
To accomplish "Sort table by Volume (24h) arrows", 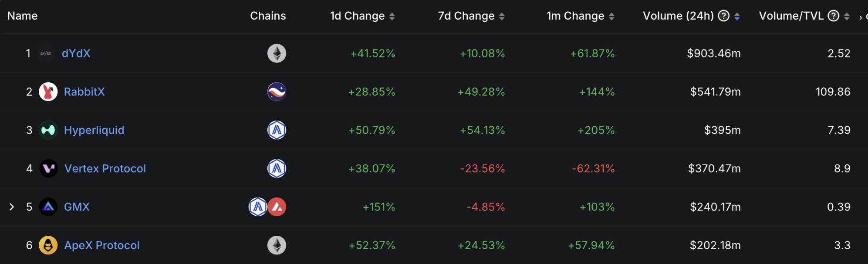I will [737, 17].
